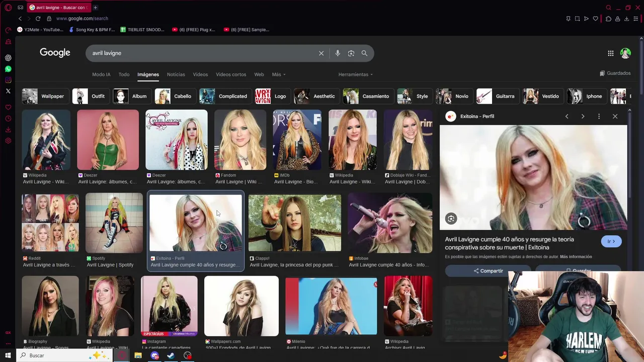Go back with the browser back arrow
This screenshot has width=644, height=362.
point(20,19)
